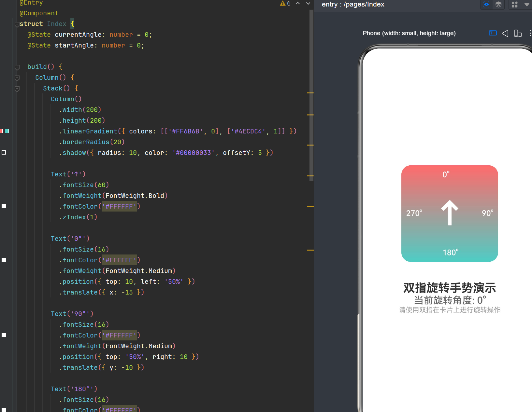Open the previewer more-options dots
The height and width of the screenshot is (412, 532).
pos(530,33)
